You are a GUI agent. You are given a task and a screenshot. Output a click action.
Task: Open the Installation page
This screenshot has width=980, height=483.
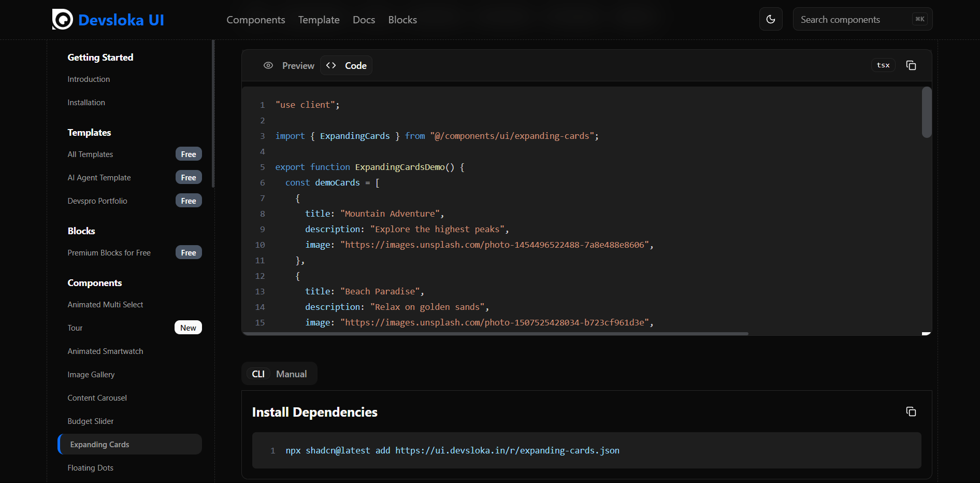coord(86,103)
